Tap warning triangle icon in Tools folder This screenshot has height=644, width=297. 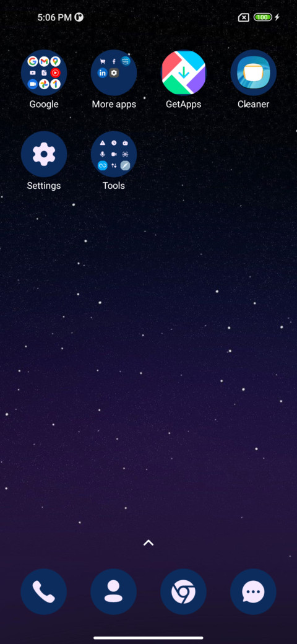coord(102,143)
